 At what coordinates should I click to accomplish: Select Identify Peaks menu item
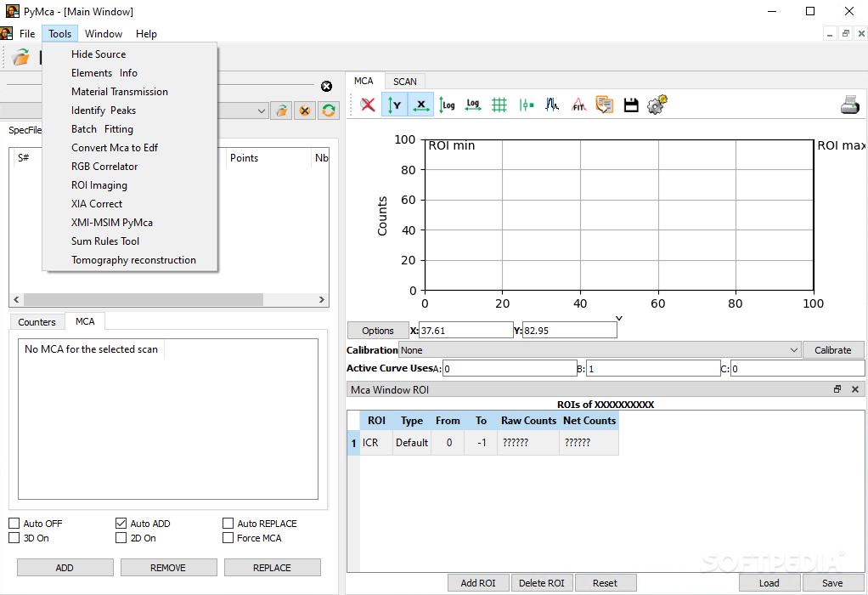[130, 110]
